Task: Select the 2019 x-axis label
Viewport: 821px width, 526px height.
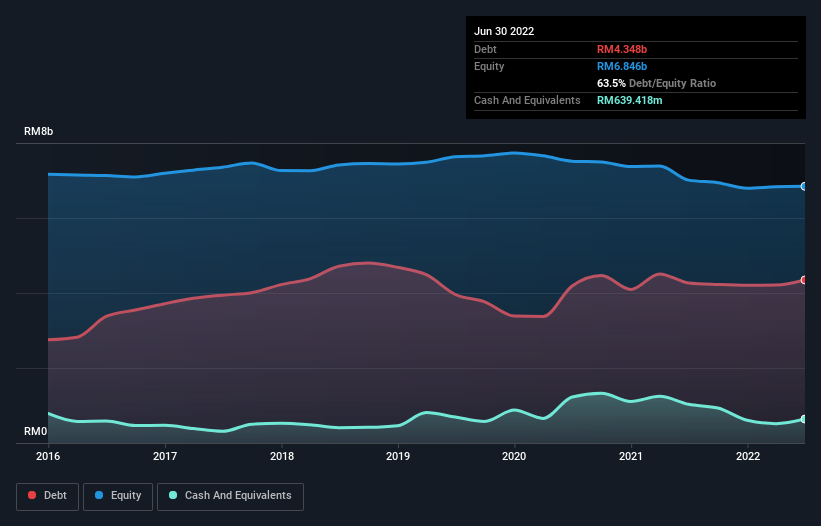Action: pyautogui.click(x=398, y=456)
